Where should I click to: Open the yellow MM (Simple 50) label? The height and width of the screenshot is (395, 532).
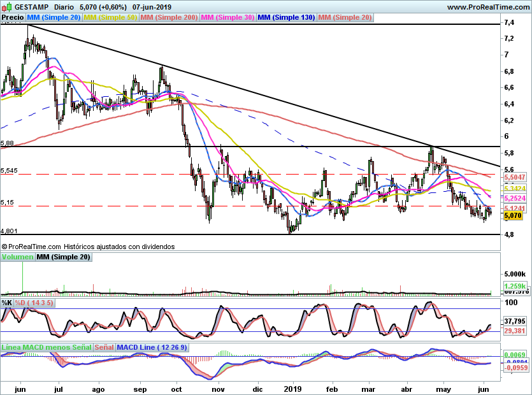click(x=110, y=17)
